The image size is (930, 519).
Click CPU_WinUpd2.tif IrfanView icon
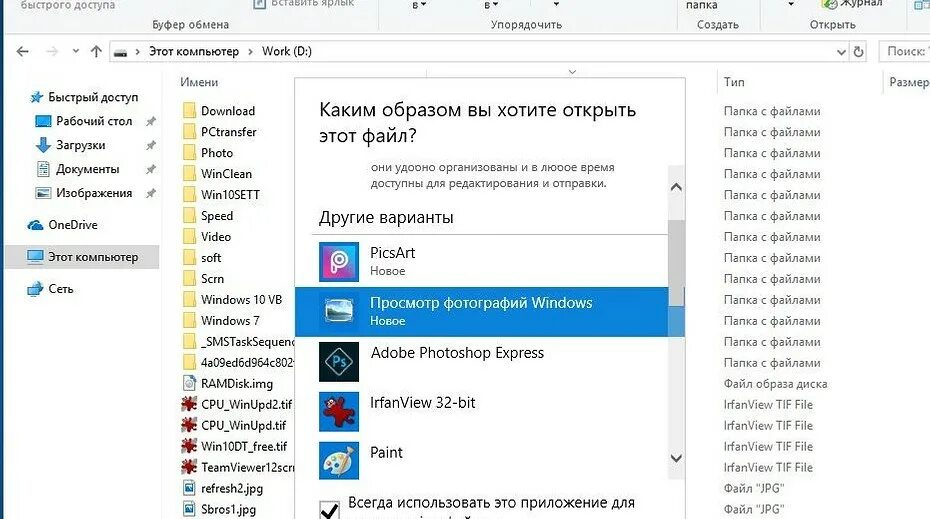coord(189,405)
